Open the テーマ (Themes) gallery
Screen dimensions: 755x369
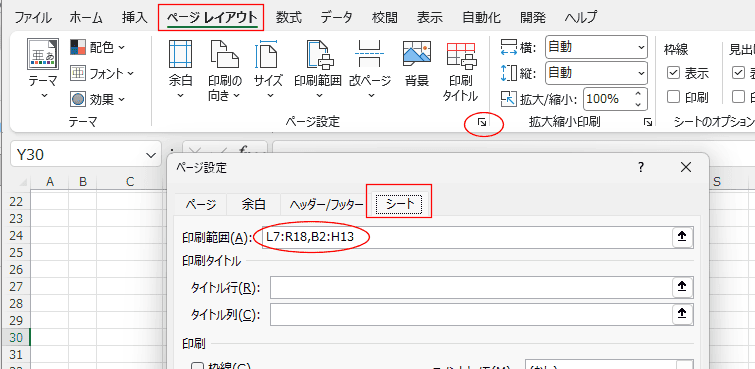[43, 70]
